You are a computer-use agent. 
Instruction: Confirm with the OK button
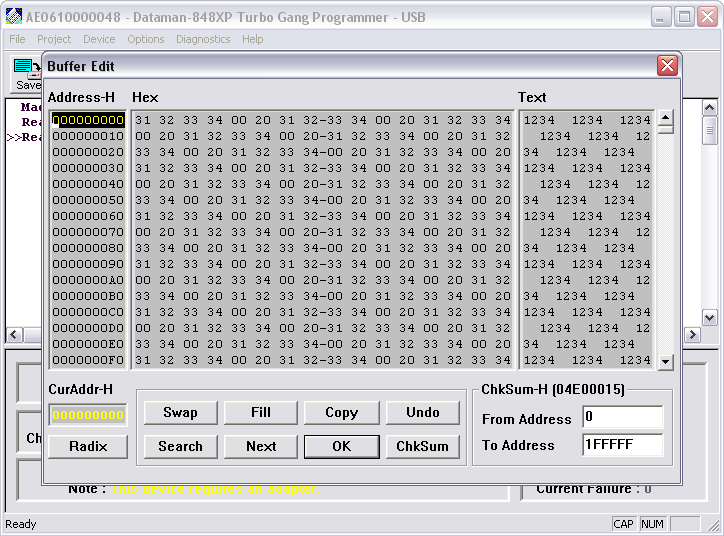pyautogui.click(x=342, y=446)
